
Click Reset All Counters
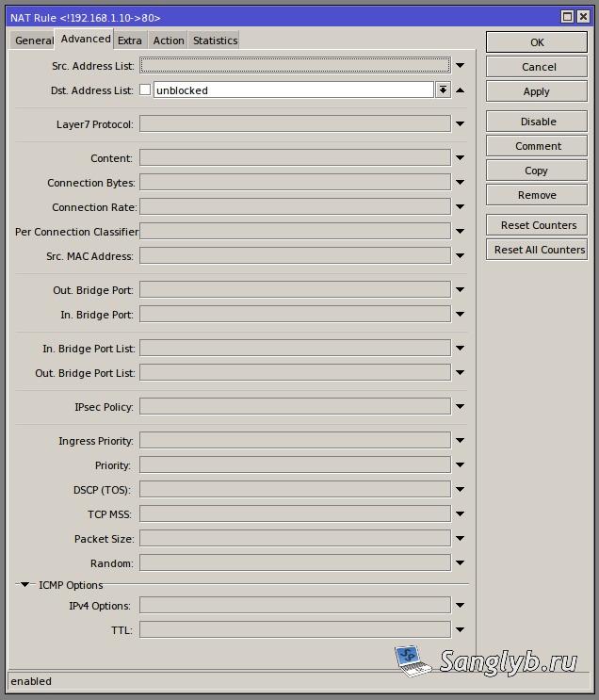537,250
